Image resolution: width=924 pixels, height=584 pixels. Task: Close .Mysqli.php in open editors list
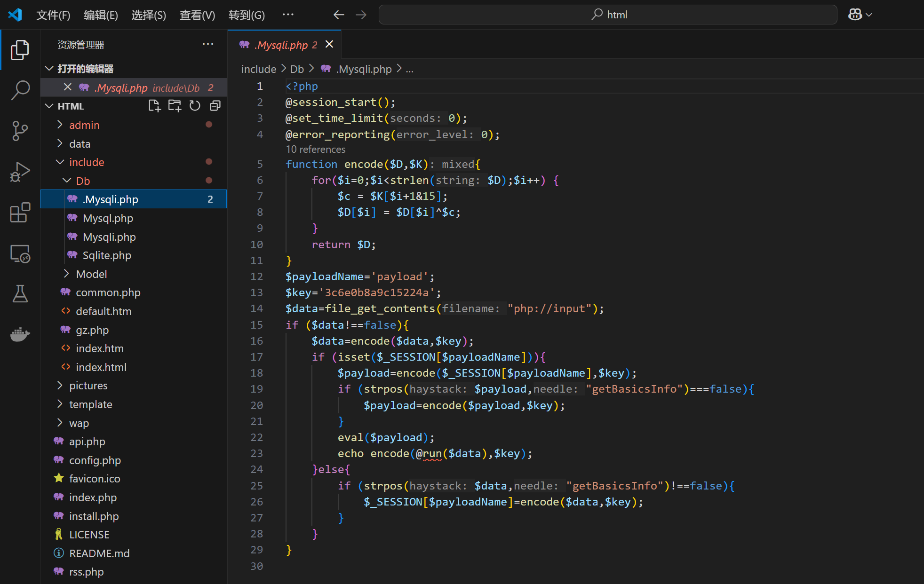[68, 87]
